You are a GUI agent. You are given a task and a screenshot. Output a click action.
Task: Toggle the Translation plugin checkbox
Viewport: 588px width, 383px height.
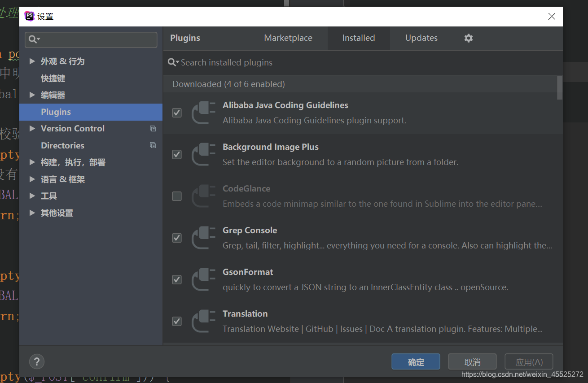[177, 321]
